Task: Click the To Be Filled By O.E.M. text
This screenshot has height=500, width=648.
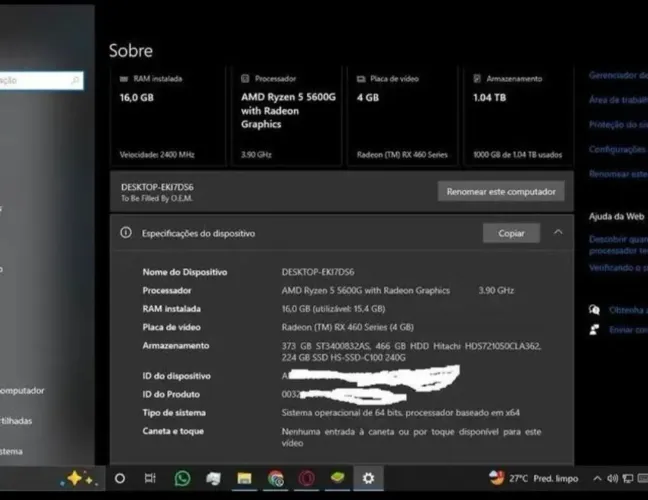Action: 157,198
